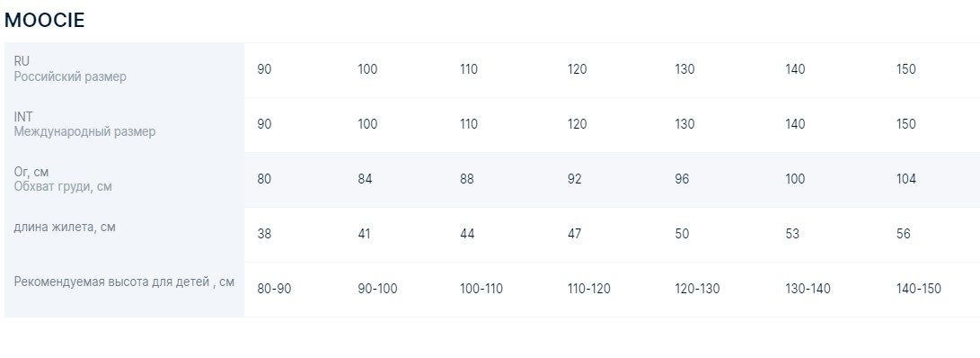Click chest girth value 92
Screen dimensions: 980x358
point(574,179)
